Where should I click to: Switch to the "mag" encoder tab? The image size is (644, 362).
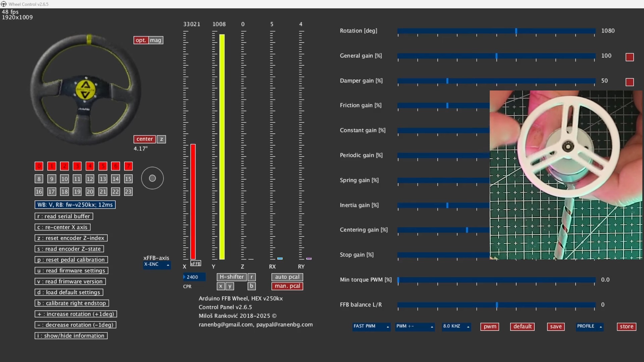(x=156, y=40)
